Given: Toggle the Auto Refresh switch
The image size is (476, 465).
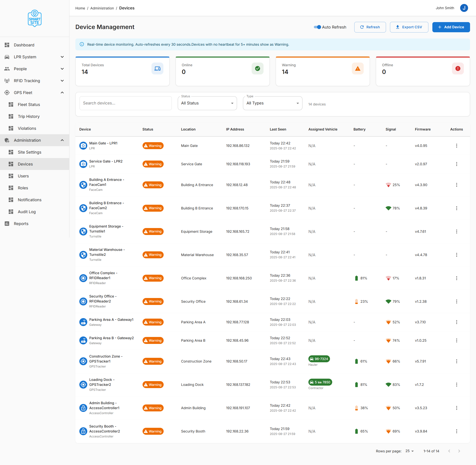Looking at the screenshot, I should [x=317, y=27].
